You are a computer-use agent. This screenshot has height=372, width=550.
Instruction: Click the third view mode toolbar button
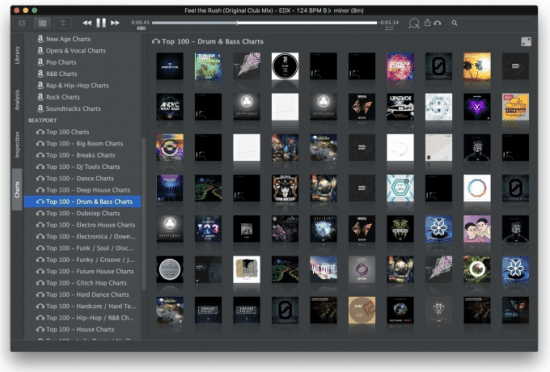point(63,23)
